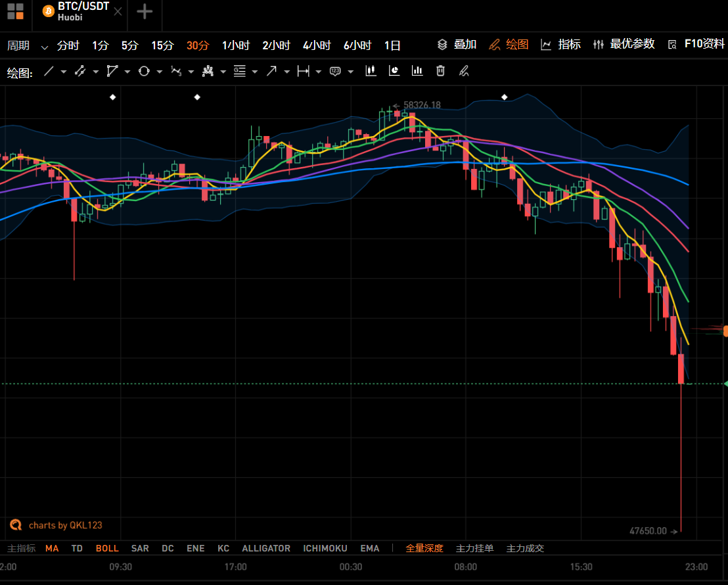Image resolution: width=728 pixels, height=585 pixels.
Task: Enable the SAR indicator
Action: pos(140,548)
